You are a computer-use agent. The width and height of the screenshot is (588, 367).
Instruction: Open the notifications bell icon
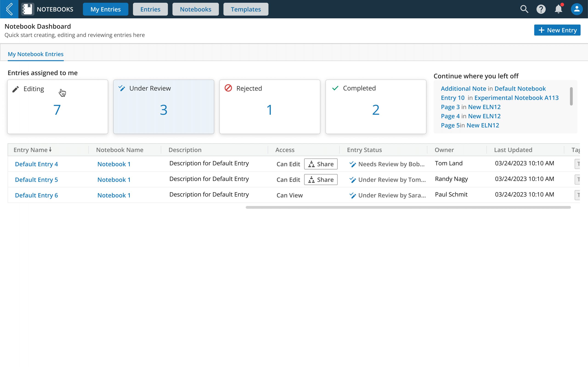pos(558,9)
